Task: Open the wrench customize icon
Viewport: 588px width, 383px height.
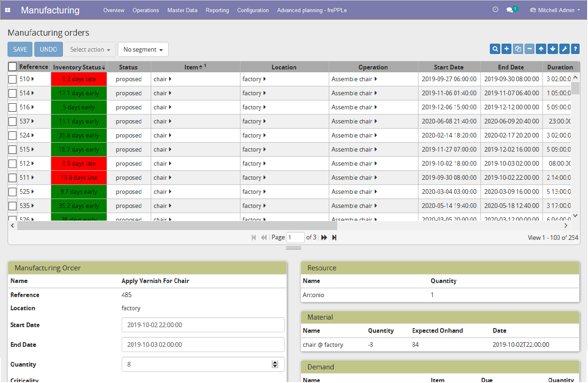Action: coord(564,49)
